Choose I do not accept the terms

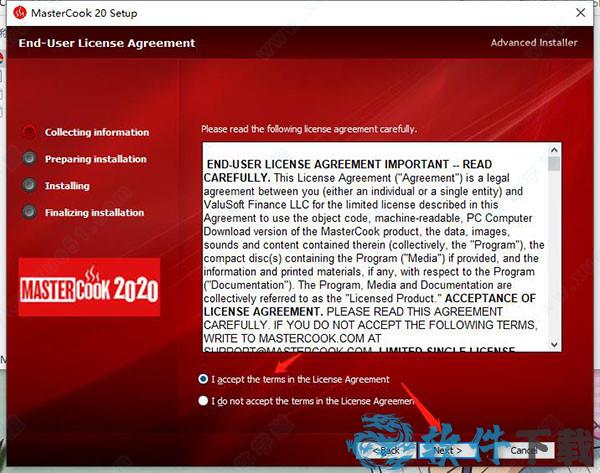(204, 401)
